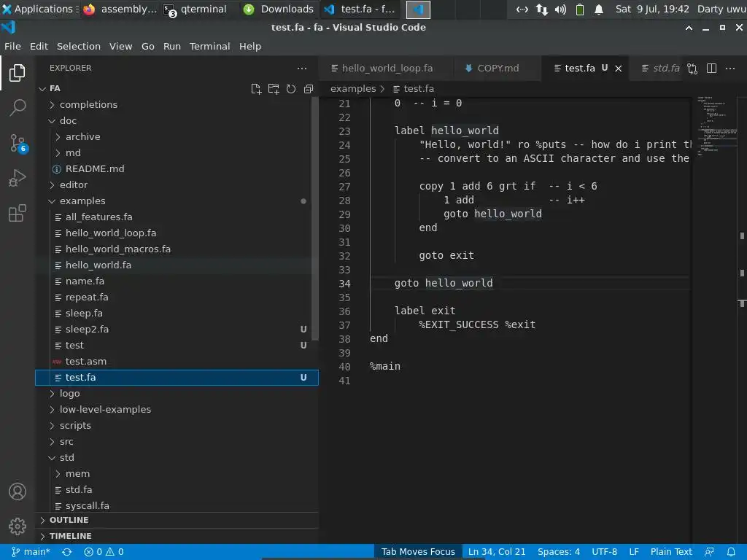Click LF end of line selector
Viewport: 747px width, 560px height.
point(634,552)
